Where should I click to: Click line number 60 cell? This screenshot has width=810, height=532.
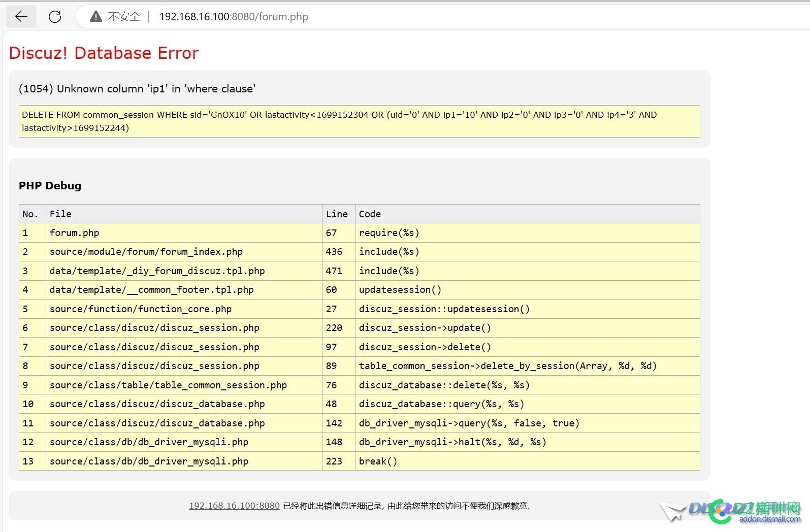338,290
